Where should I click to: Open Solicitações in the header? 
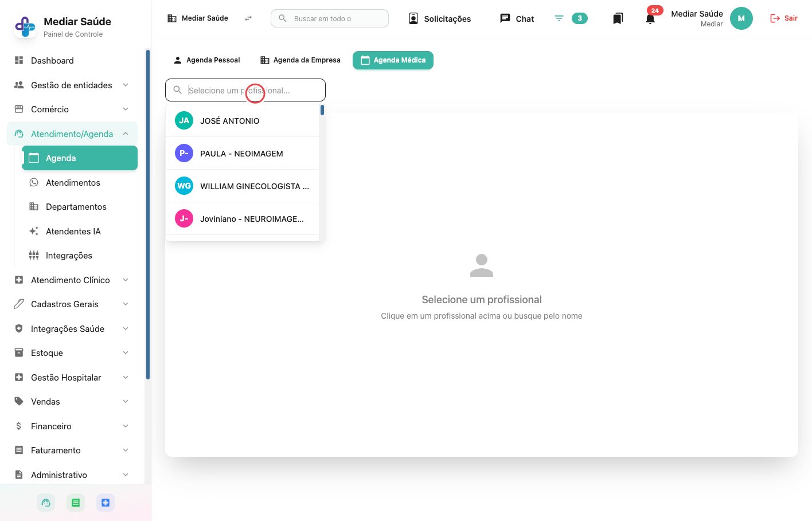pyautogui.click(x=440, y=18)
